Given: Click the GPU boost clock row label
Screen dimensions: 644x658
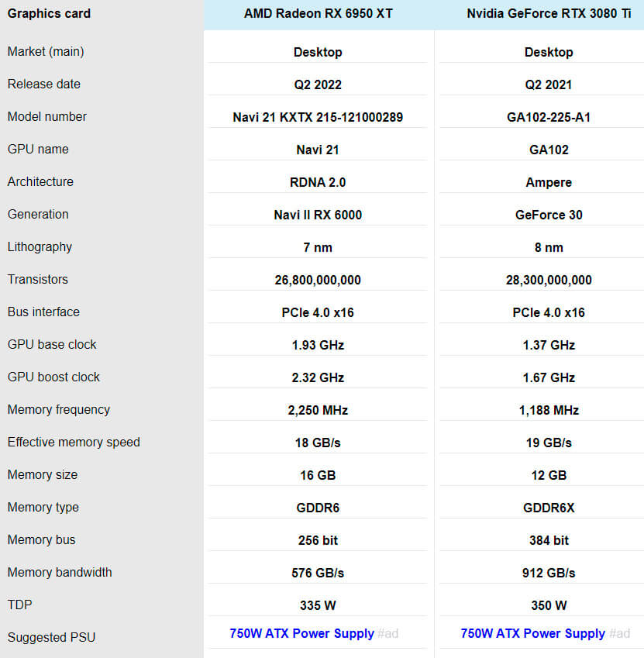Looking at the screenshot, I should point(53,377).
